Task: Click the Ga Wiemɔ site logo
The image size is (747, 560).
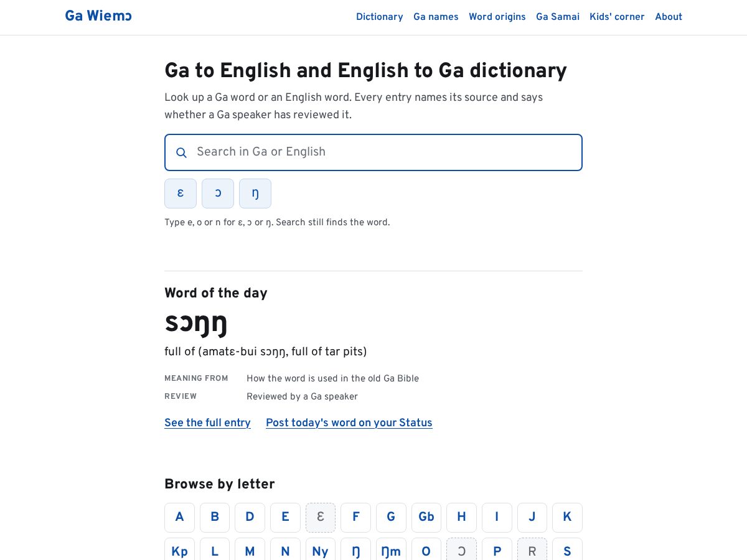Action: [98, 16]
